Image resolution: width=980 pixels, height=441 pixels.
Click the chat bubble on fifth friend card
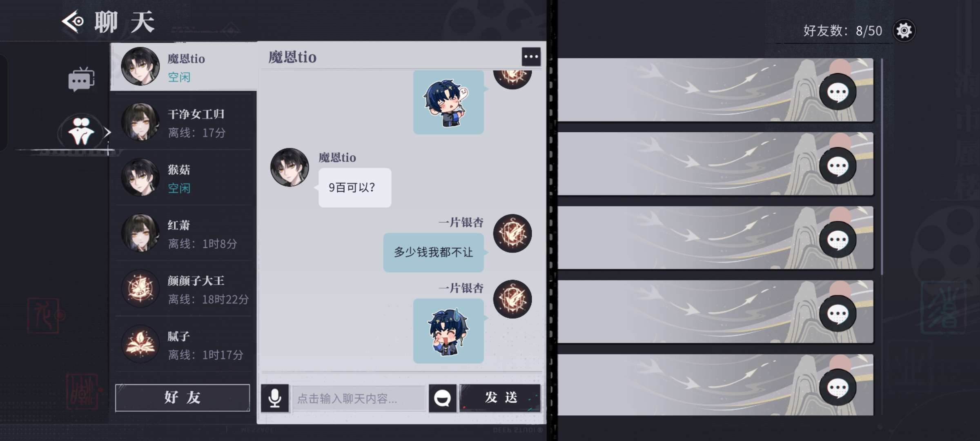pyautogui.click(x=837, y=388)
